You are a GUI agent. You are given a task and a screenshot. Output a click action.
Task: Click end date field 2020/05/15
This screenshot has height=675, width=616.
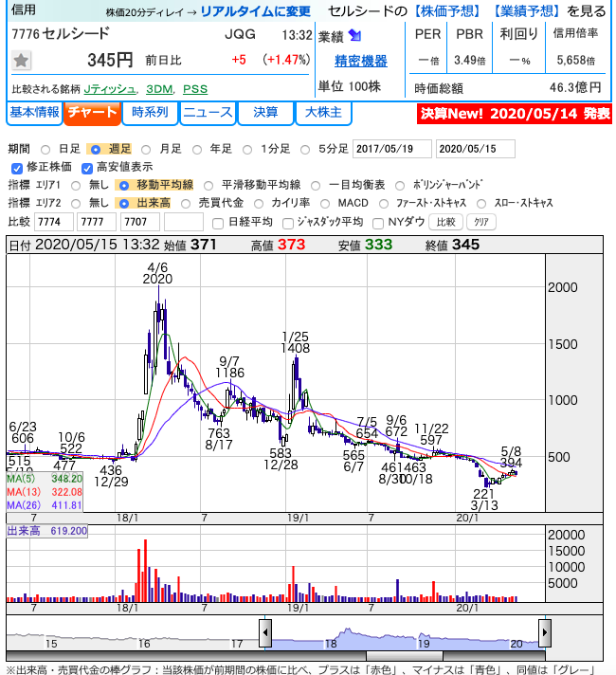(x=475, y=149)
